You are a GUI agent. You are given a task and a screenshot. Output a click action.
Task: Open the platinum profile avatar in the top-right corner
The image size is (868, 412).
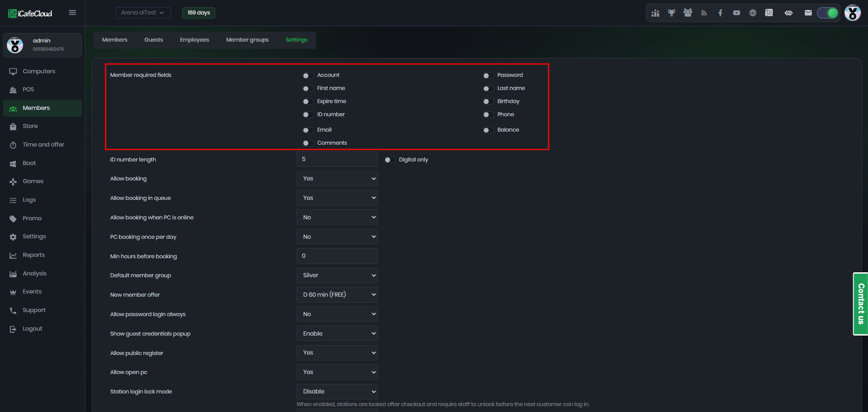click(x=853, y=13)
